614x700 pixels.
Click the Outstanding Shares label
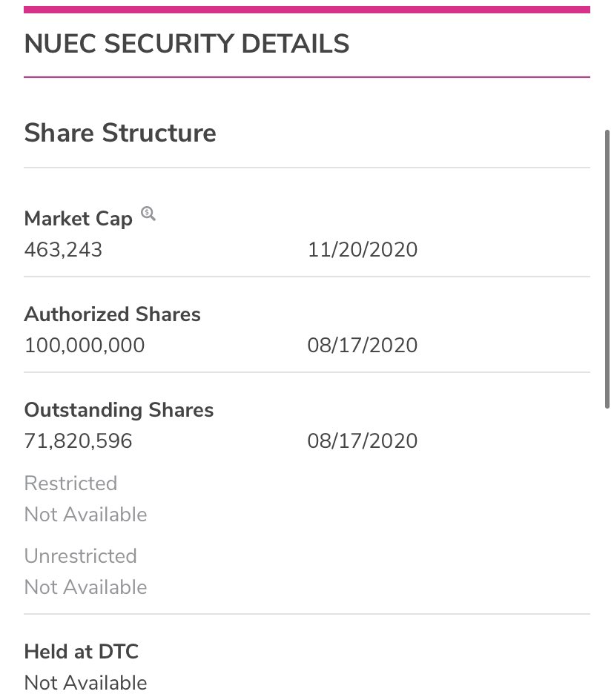pos(119,410)
